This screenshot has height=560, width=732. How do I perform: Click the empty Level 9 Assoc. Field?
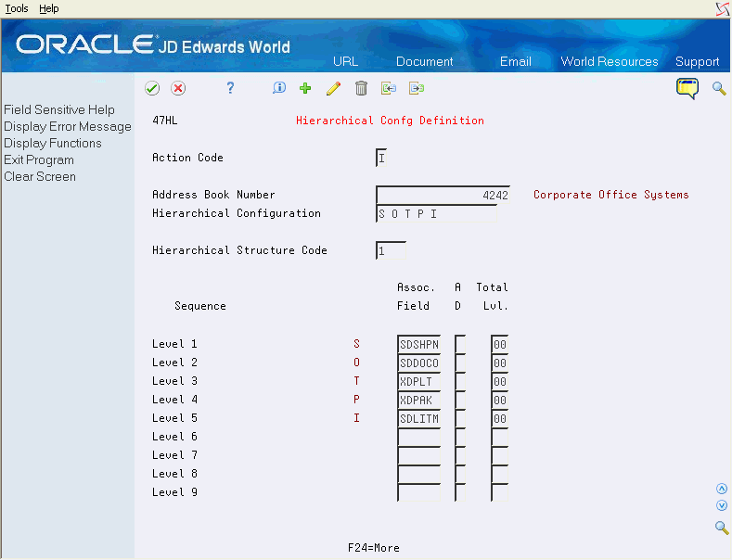(x=418, y=493)
